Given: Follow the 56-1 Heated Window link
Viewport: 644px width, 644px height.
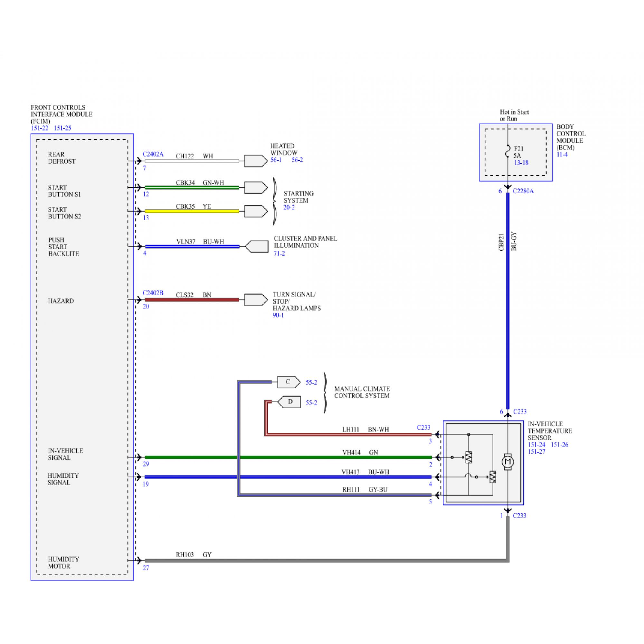Looking at the screenshot, I should tap(276, 160).
